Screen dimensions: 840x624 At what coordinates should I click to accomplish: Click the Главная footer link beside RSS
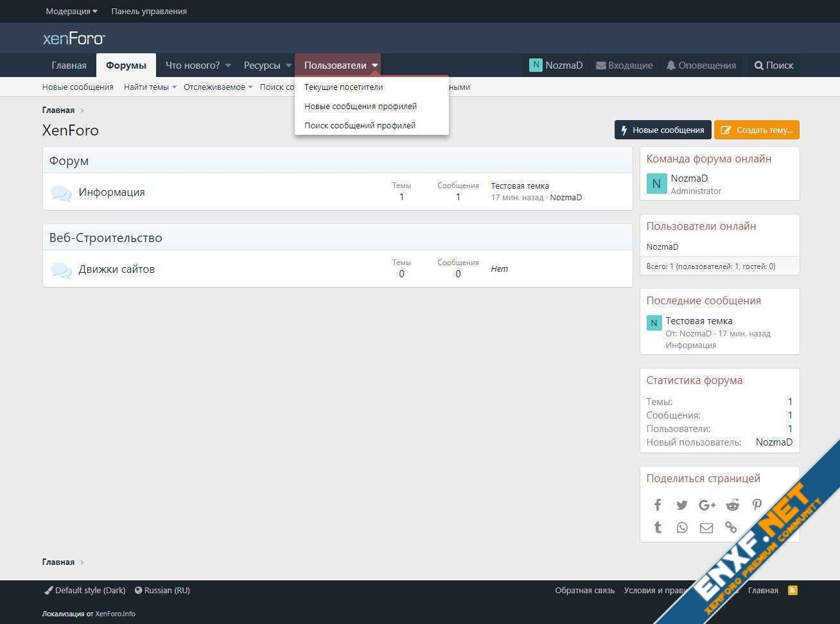click(x=764, y=591)
